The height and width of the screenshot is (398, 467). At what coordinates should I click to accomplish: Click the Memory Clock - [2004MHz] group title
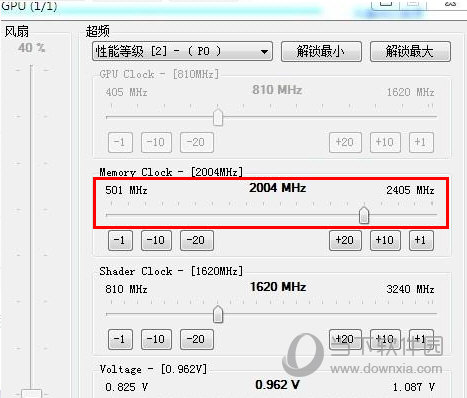[x=171, y=172]
